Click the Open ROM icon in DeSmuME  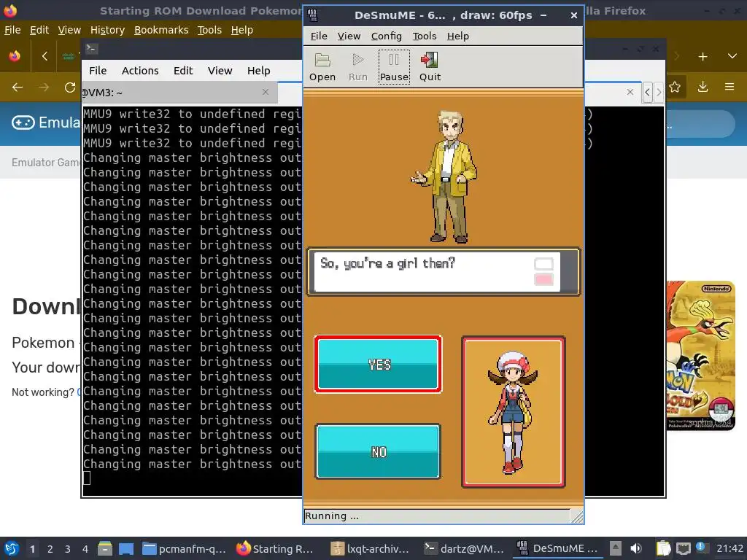[x=322, y=67]
